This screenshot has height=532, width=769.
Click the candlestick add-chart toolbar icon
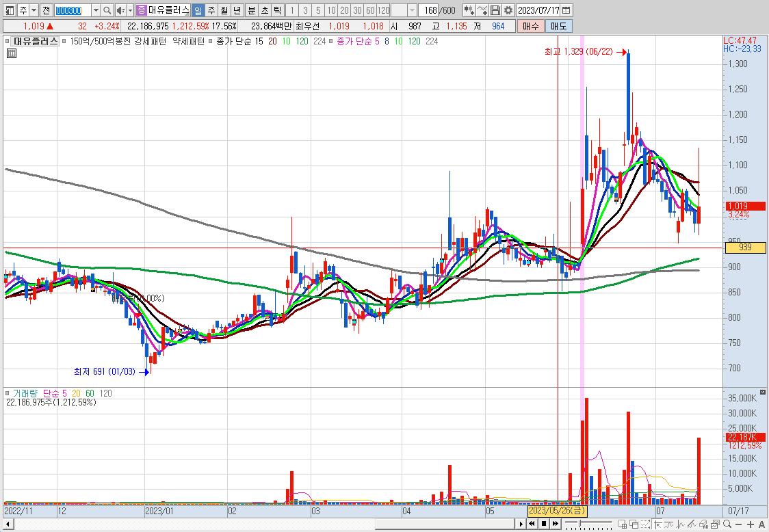469,10
